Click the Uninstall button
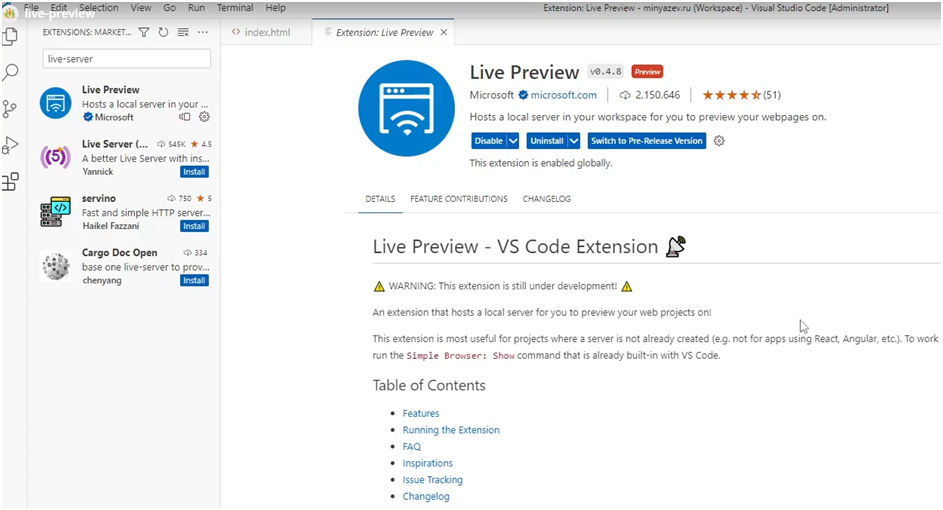The height and width of the screenshot is (510, 943). point(547,141)
